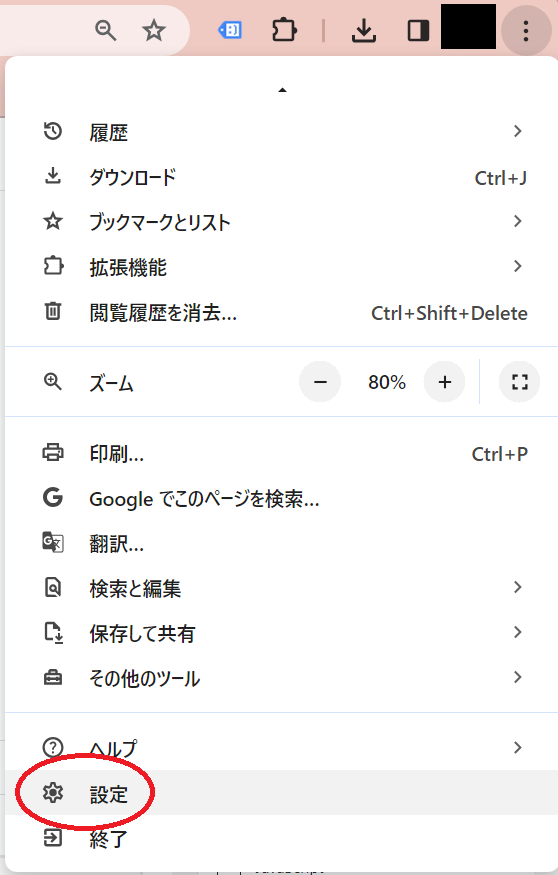Increase zoom with the plus button
Viewport: 558px width, 875px height.
tap(445, 382)
